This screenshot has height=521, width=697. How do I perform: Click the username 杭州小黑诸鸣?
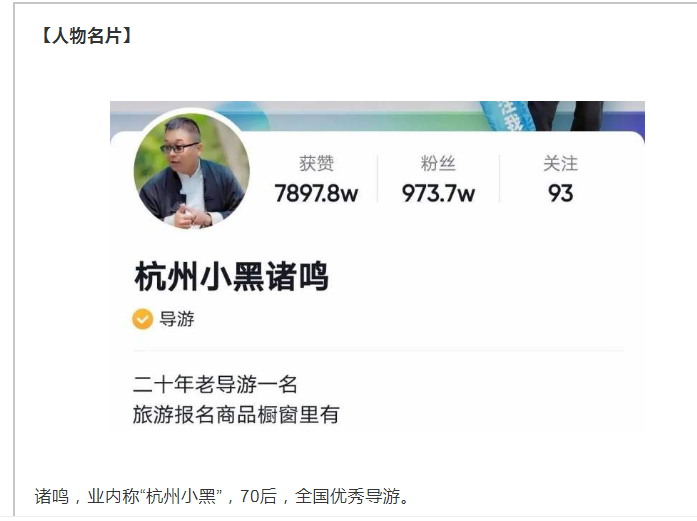231,277
